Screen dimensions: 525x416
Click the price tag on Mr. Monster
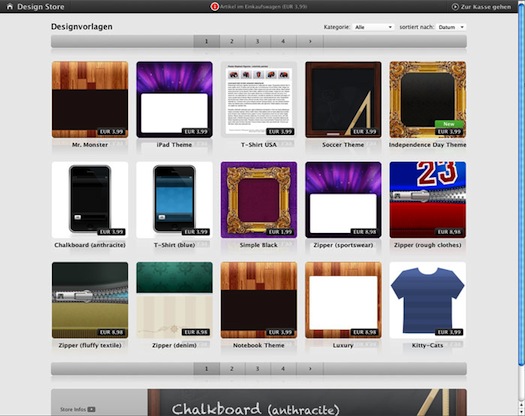point(111,132)
